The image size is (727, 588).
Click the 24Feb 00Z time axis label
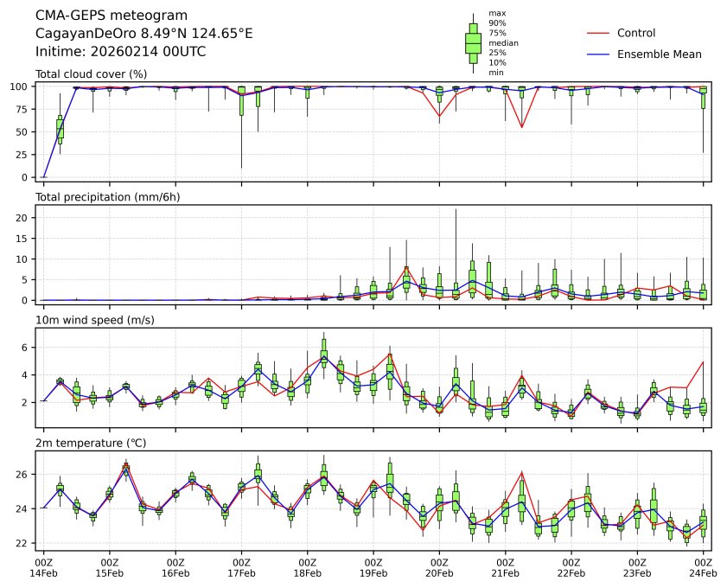point(703,566)
